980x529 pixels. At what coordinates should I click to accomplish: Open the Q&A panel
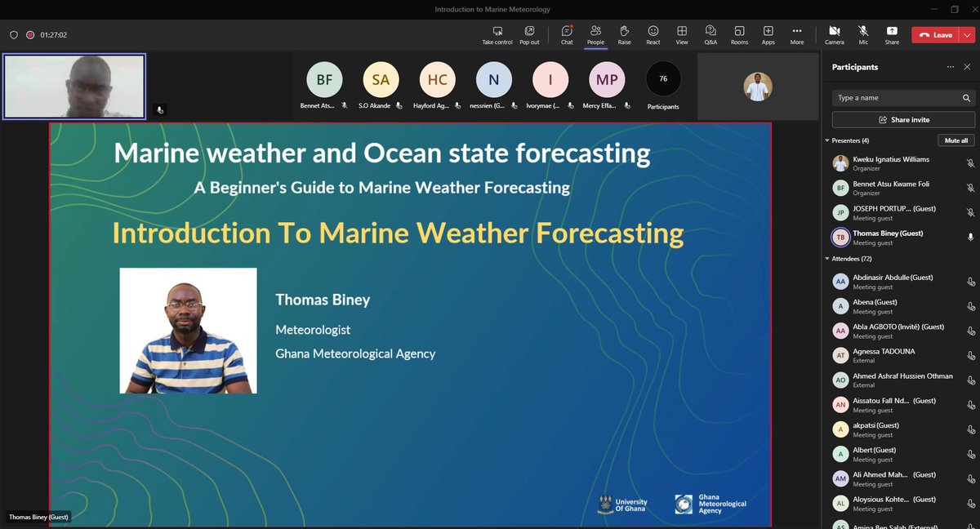pyautogui.click(x=710, y=34)
